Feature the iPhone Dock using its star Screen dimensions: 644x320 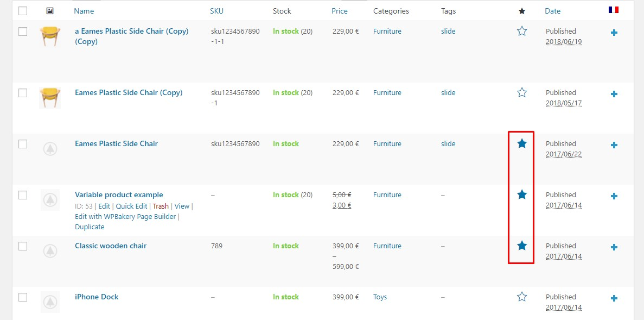point(521,297)
